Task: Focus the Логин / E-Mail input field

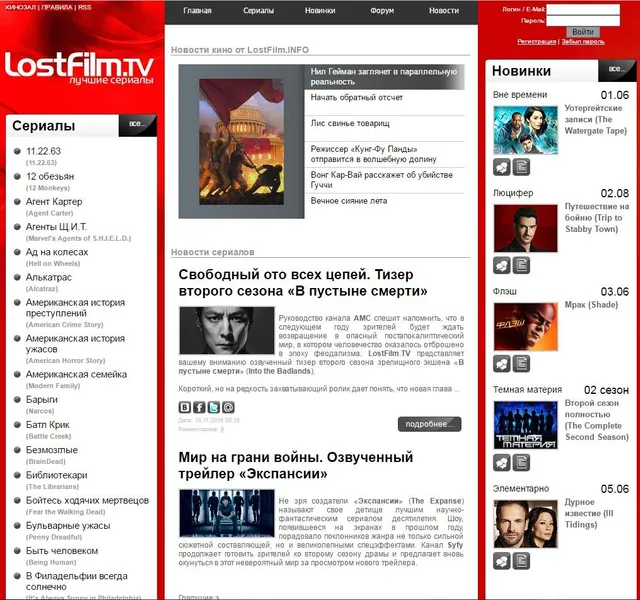Action: tap(583, 9)
